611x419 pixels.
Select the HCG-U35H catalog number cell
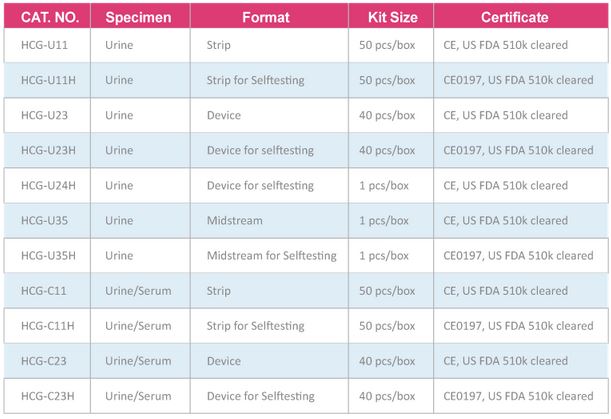[46, 256]
